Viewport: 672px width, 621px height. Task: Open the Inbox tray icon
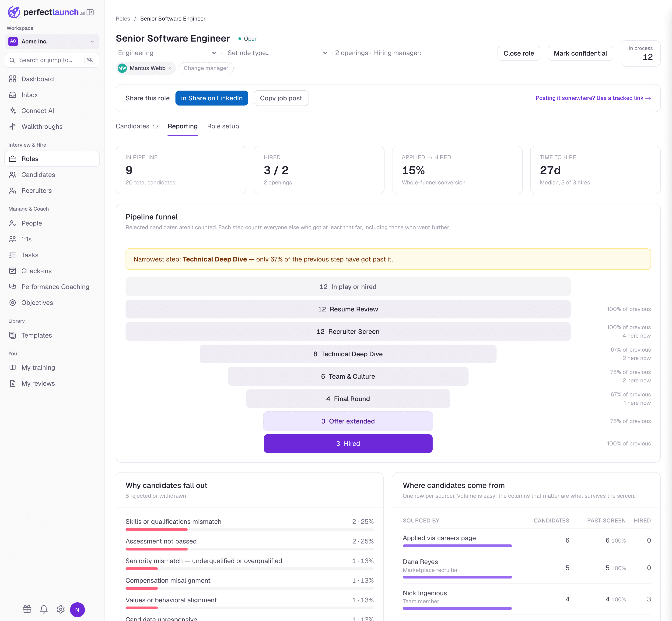(13, 95)
